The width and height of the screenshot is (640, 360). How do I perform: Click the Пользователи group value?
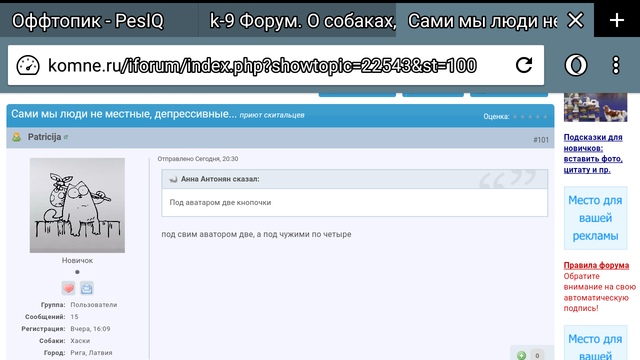pyautogui.click(x=94, y=305)
